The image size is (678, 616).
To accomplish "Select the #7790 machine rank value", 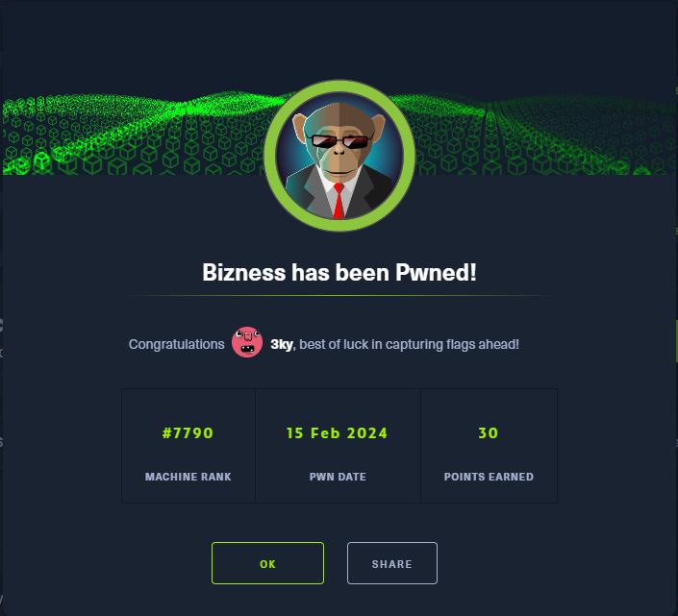I will coord(188,432).
